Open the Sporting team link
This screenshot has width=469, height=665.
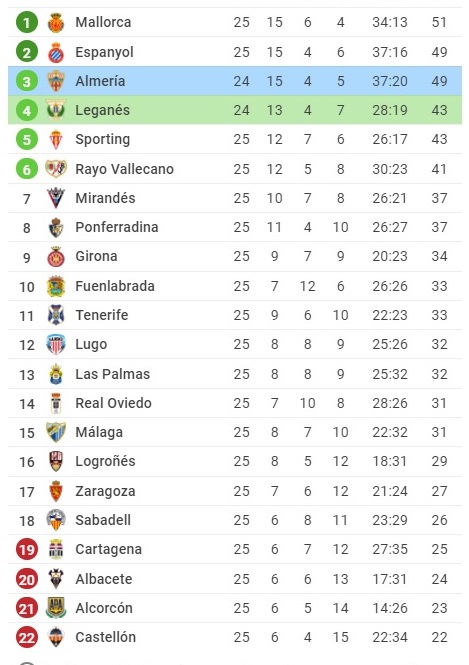point(102,140)
